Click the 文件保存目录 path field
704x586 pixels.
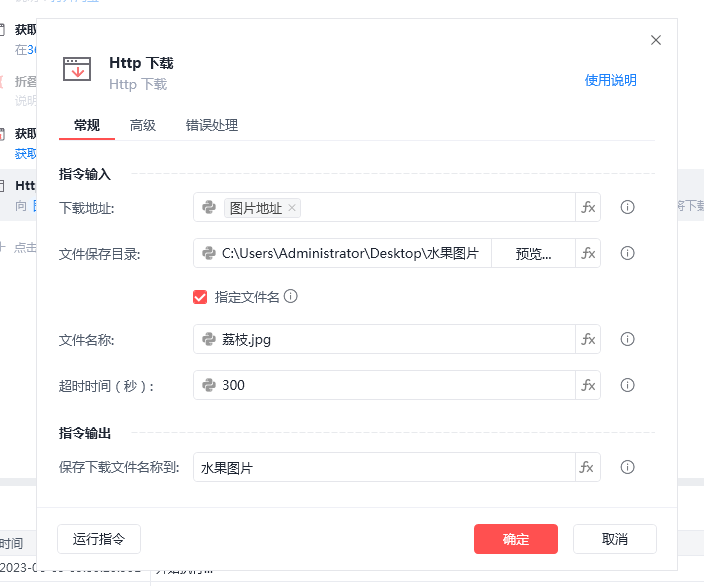click(x=343, y=253)
